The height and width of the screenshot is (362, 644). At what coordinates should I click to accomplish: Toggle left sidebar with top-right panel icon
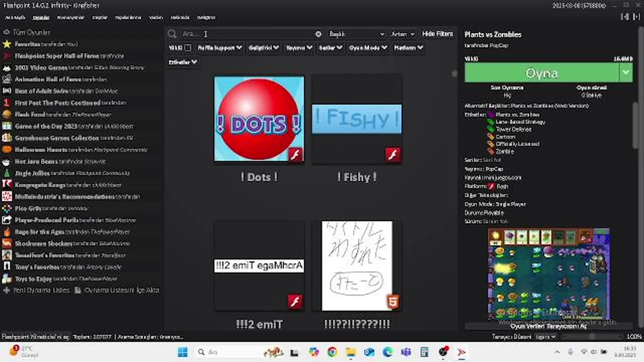click(x=625, y=17)
